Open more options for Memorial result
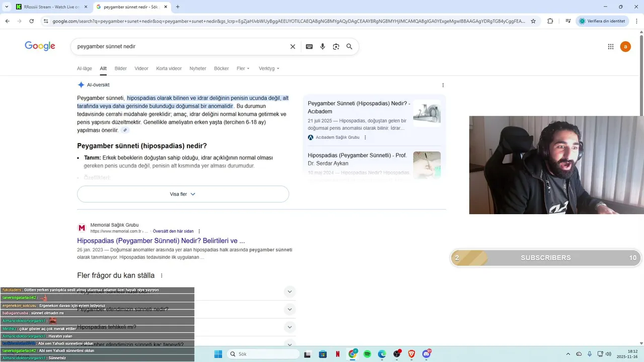Viewport: 644px width, 362px height. click(199, 231)
